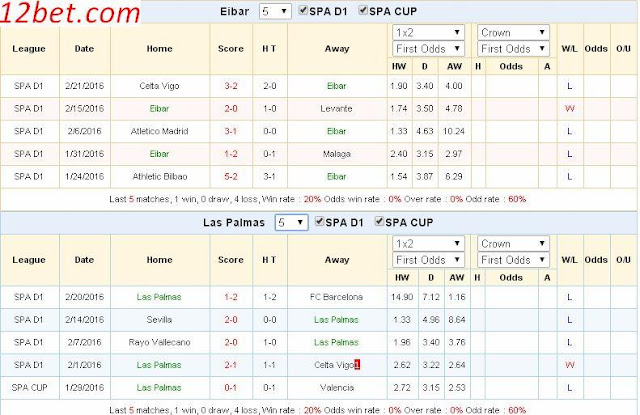Screen dimensions: 640x415
Task: Click draw odds 7.12 in Barcelona row
Action: pyautogui.click(x=431, y=297)
